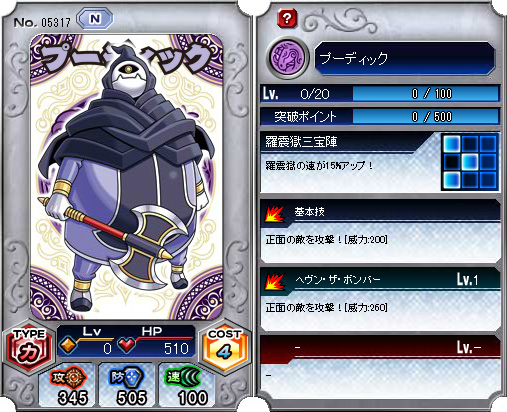Click the 突破ポイント 0 / 500 progress bar
This screenshot has width=507, height=412.
pyautogui.click(x=426, y=117)
